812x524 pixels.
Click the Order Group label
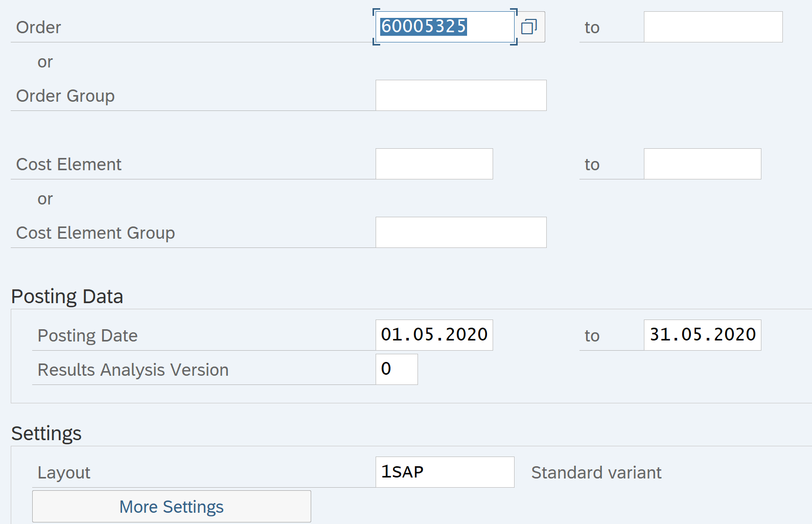(65, 96)
